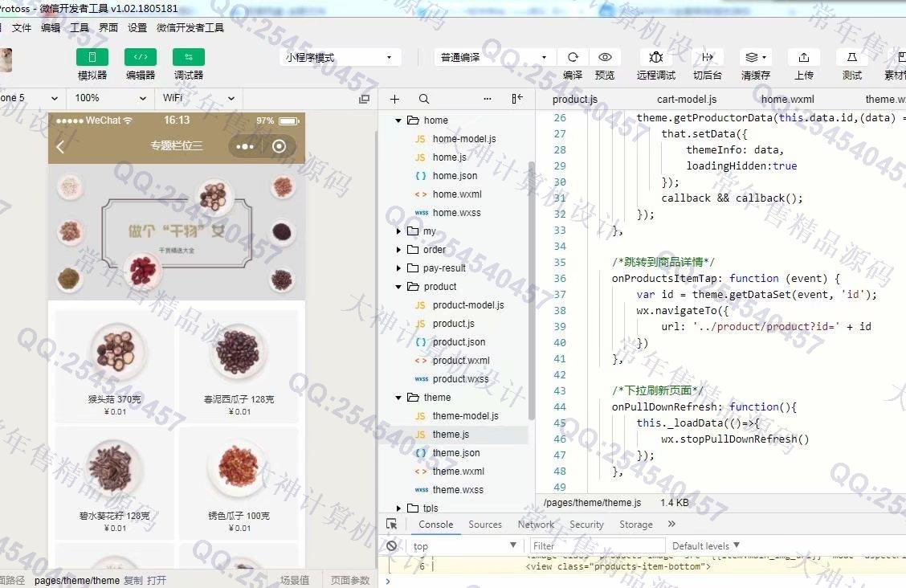The width and height of the screenshot is (906, 588).
Task: Toggle the debugger panel (调试器)
Action: pos(189,57)
